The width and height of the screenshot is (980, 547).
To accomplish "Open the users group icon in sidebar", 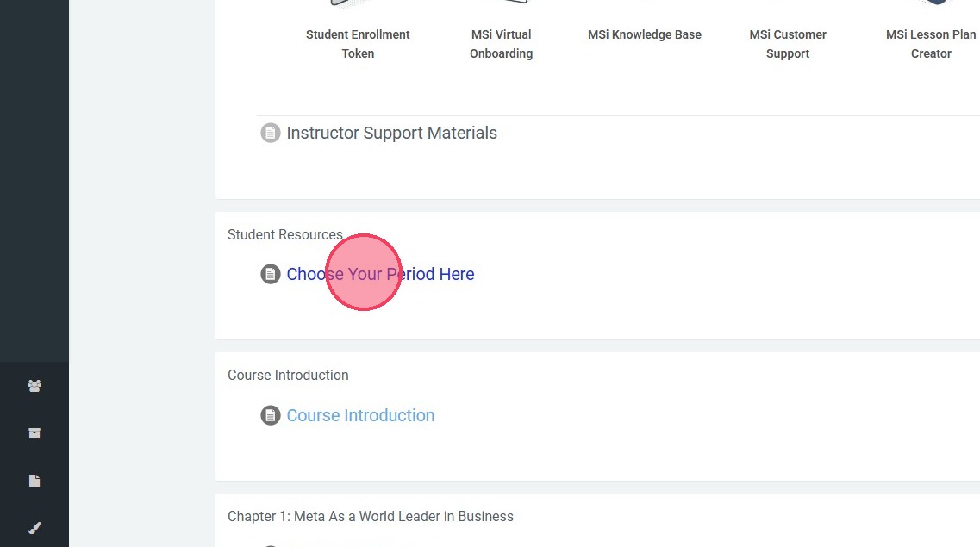I will (34, 386).
